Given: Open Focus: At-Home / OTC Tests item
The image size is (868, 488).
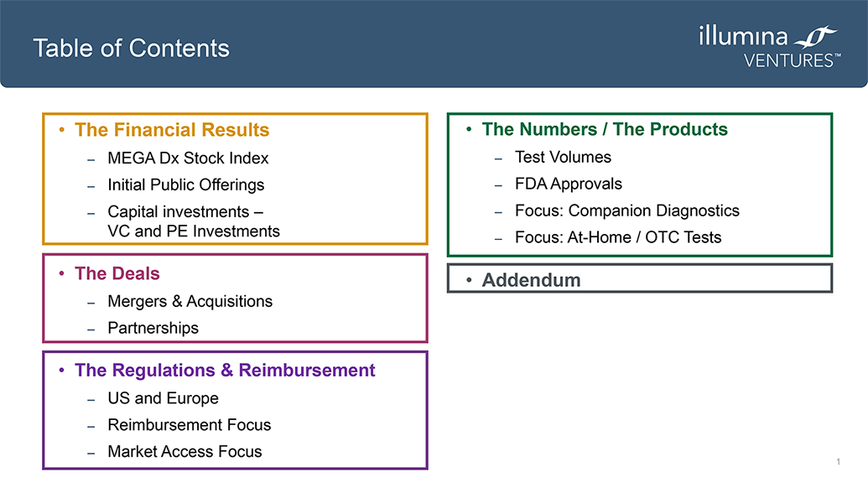Looking at the screenshot, I should [x=618, y=237].
